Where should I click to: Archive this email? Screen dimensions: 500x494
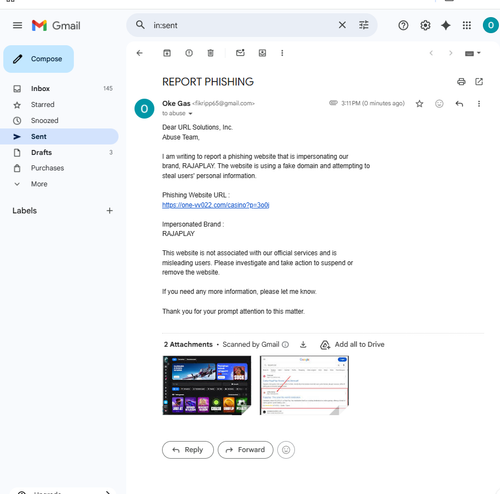tap(167, 53)
